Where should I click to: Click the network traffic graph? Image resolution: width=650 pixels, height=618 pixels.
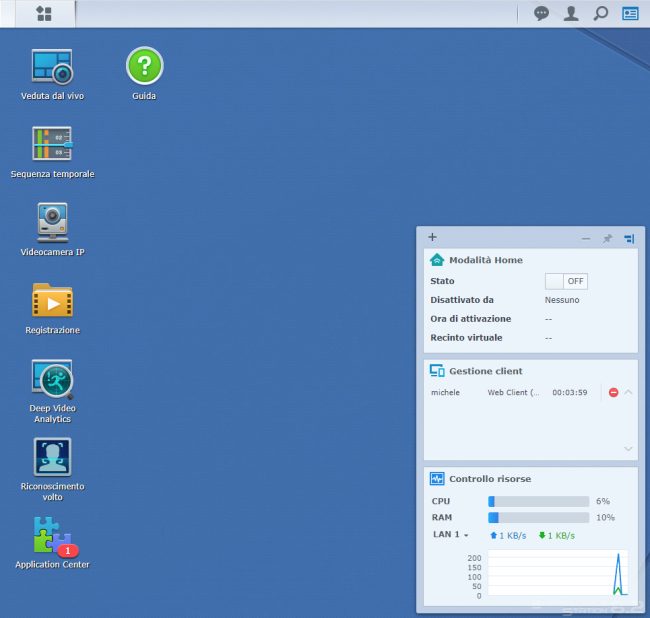pyautogui.click(x=558, y=573)
